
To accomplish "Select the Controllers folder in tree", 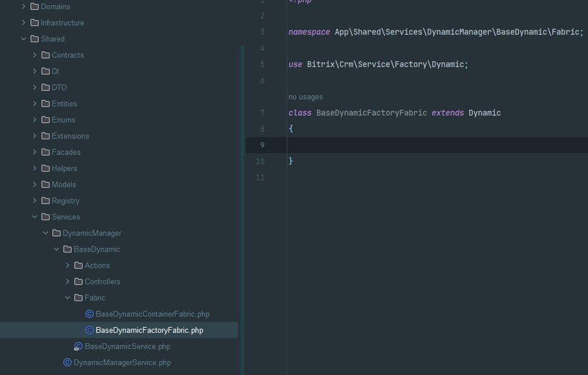I will click(x=102, y=282).
